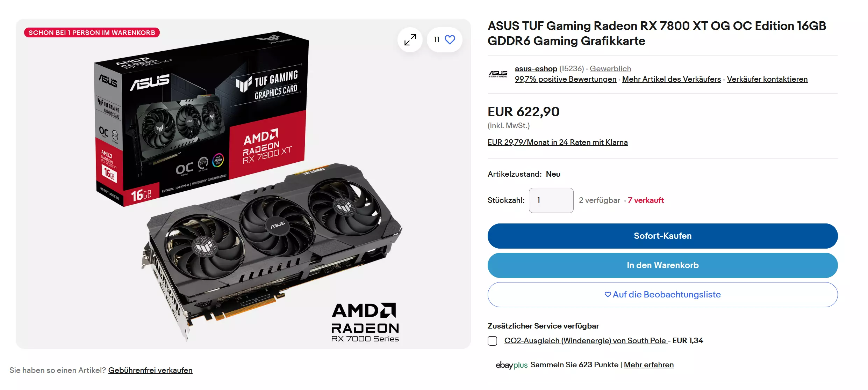Click the Gewerblich seller type link
The width and height of the screenshot is (868, 390).
[x=610, y=69]
